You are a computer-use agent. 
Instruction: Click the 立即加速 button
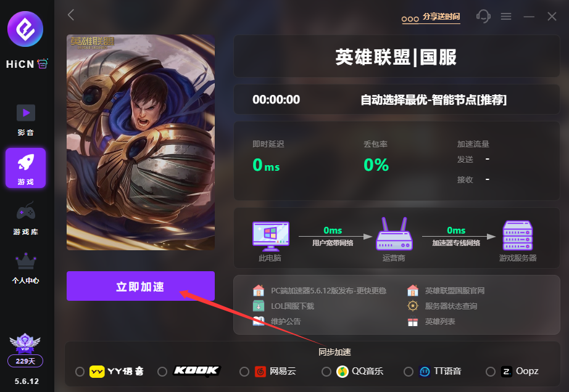141,286
